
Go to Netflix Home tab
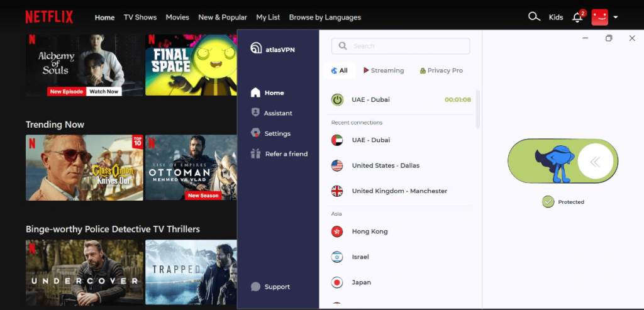(105, 17)
